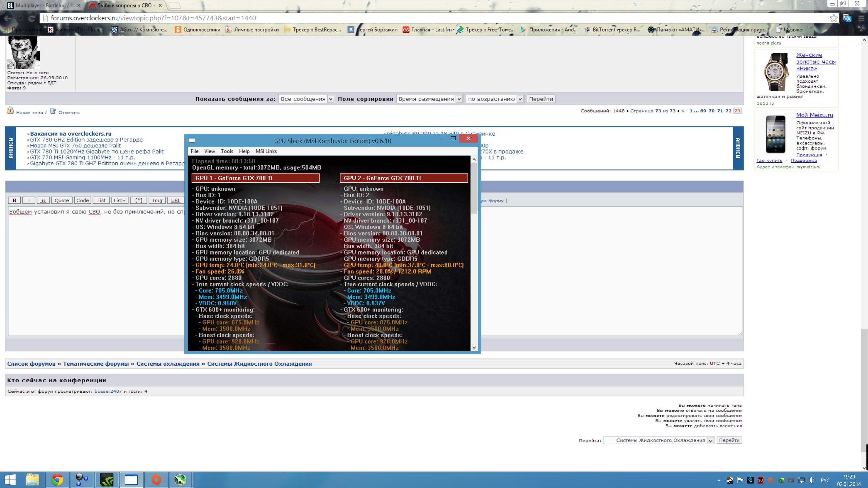Open the 'Время размещения' sort dropdown

[x=429, y=99]
